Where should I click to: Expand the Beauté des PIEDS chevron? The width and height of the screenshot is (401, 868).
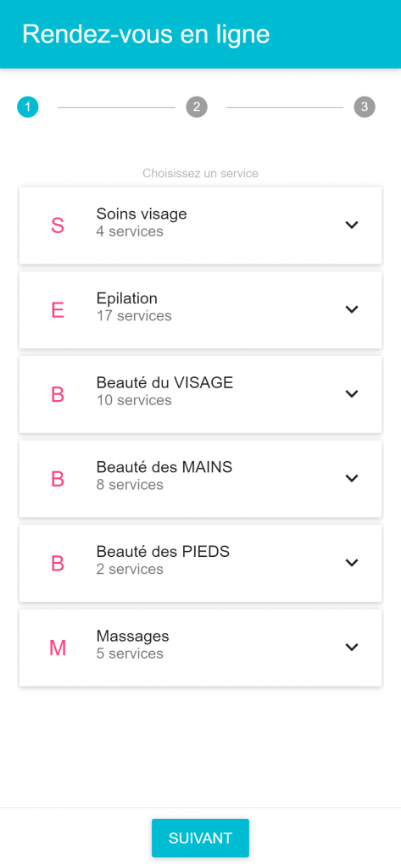352,563
